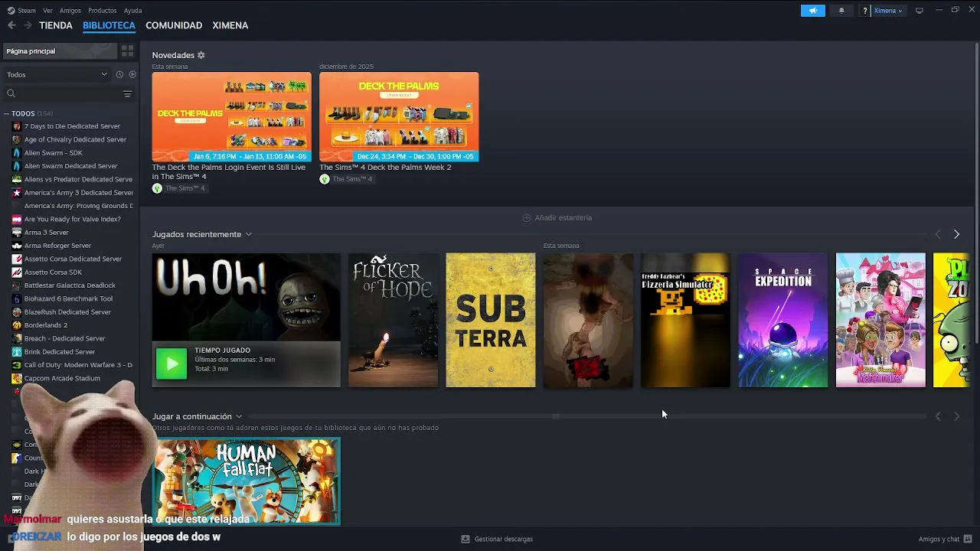Open the XIMENA profile tab

pyautogui.click(x=230, y=25)
